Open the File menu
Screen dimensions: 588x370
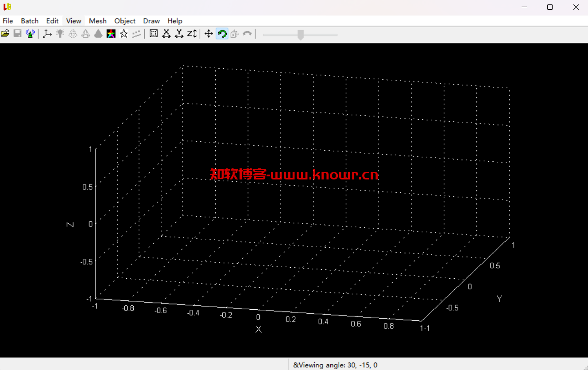8,21
